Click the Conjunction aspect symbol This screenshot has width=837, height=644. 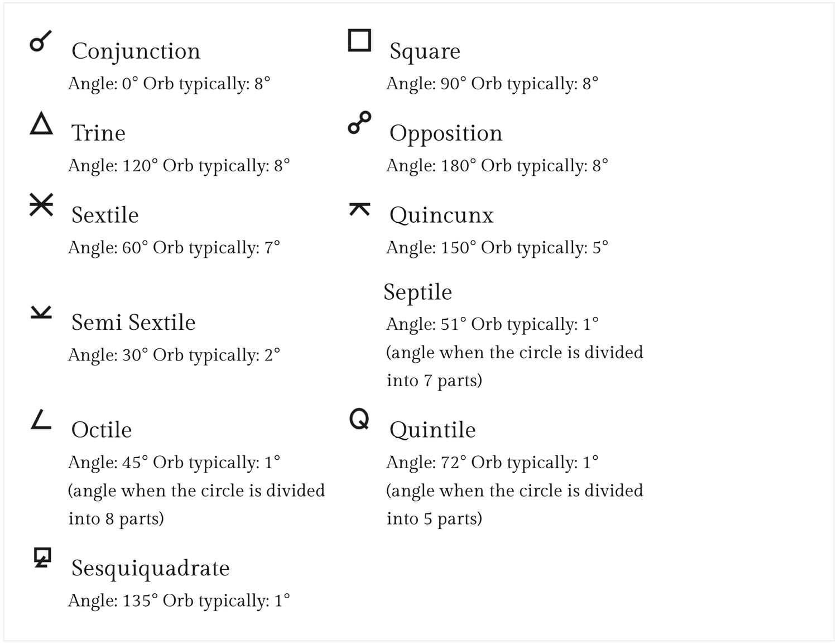(41, 41)
